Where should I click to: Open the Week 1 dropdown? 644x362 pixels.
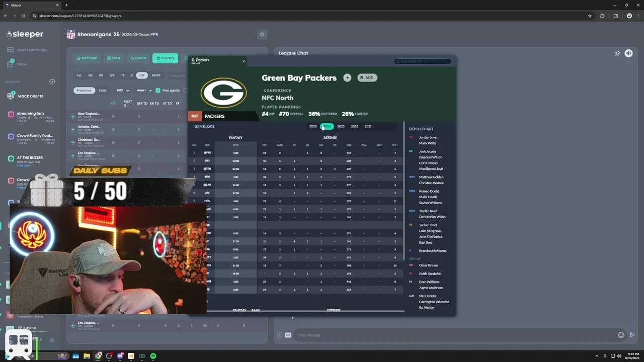tap(143, 90)
